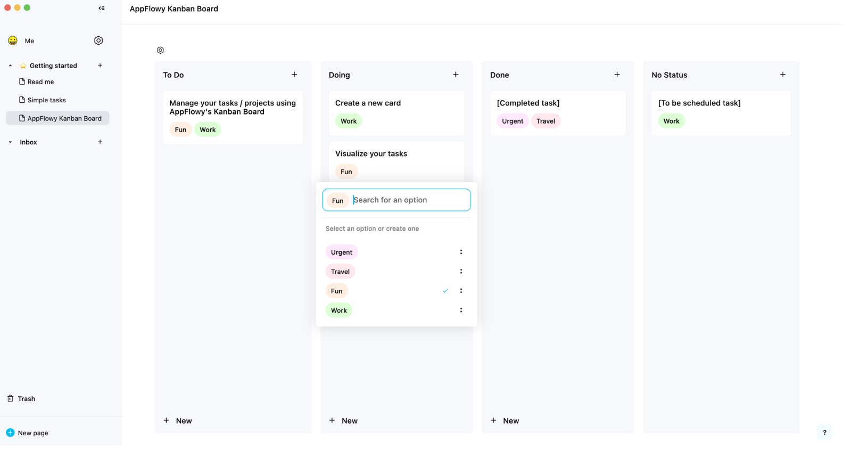Select the Urgent option tag
The width and height of the screenshot is (868, 449).
pos(341,252)
